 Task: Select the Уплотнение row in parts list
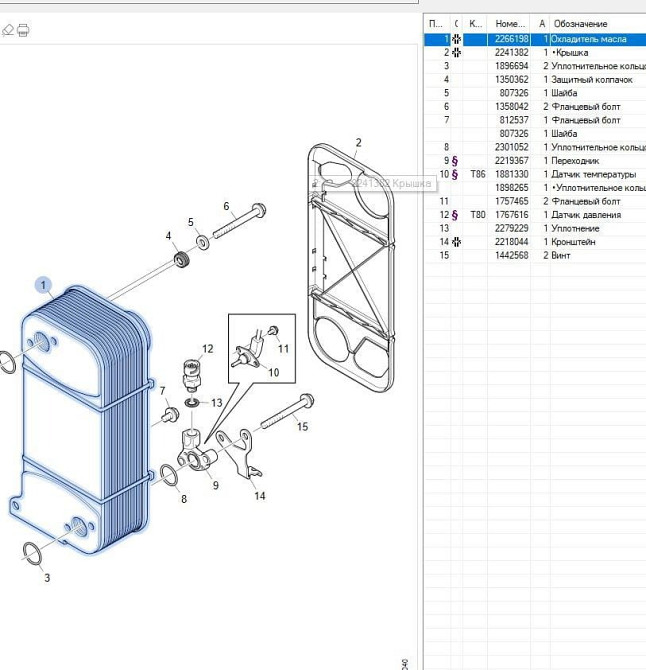click(576, 228)
